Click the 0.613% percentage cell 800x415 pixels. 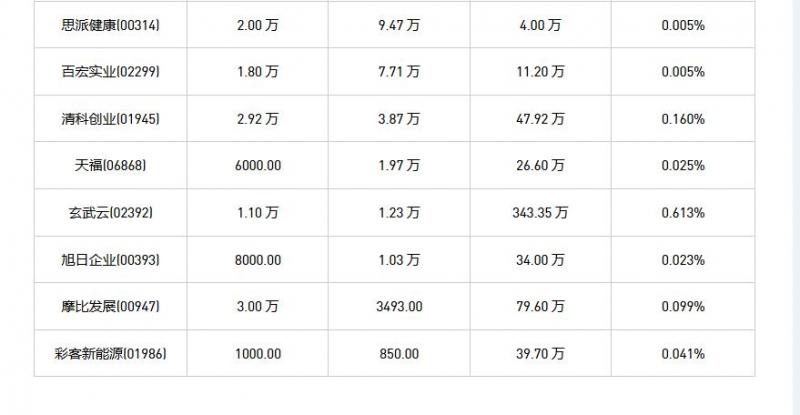pos(683,213)
